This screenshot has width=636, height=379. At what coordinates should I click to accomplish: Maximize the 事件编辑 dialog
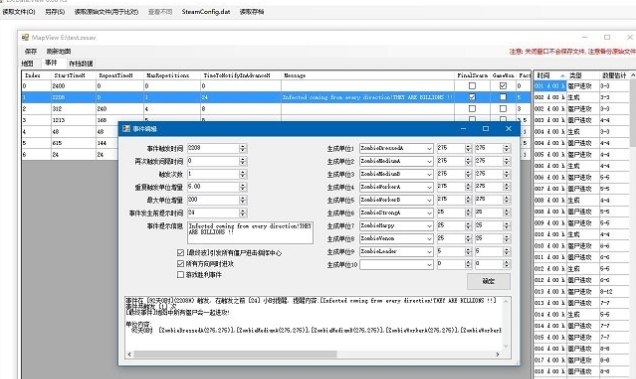(486, 129)
